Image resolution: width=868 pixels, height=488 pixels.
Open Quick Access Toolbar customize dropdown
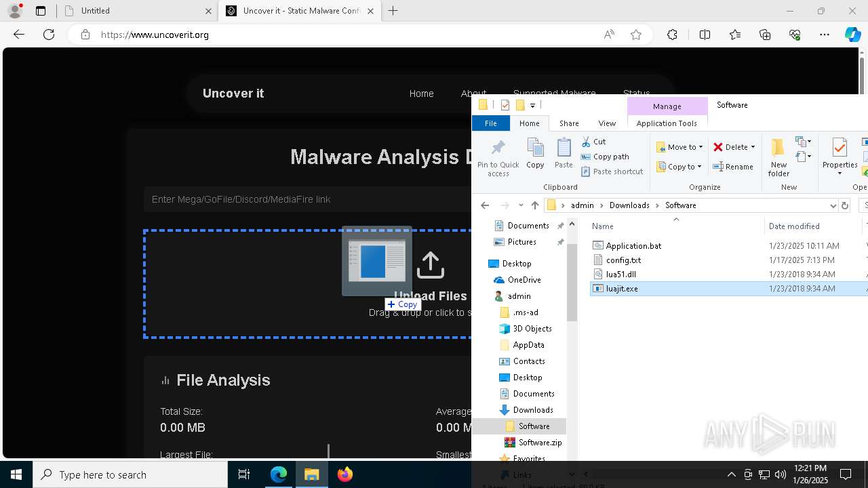[532, 105]
